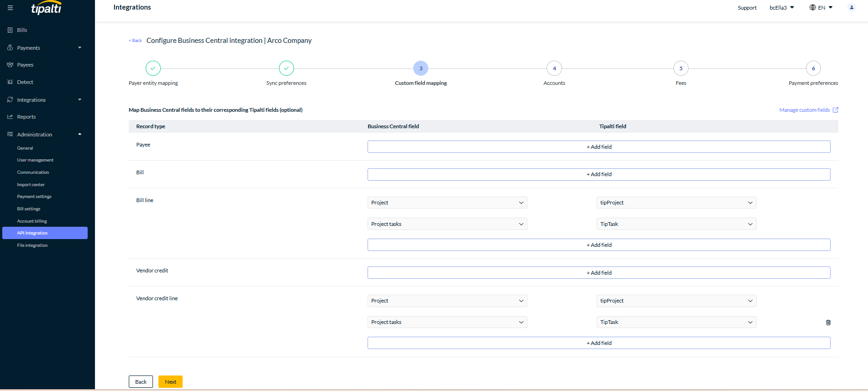The height and width of the screenshot is (391, 868).
Task: Click the Payments sidebar icon
Action: [x=10, y=47]
